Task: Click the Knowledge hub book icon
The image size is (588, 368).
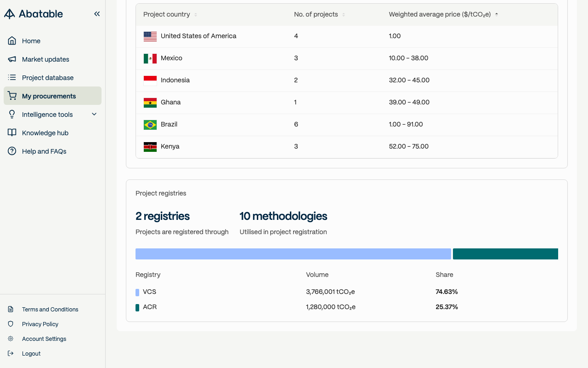Action: [x=12, y=133]
